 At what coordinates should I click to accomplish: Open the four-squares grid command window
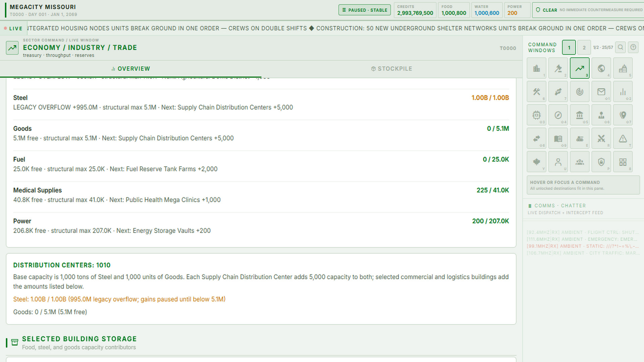click(623, 162)
